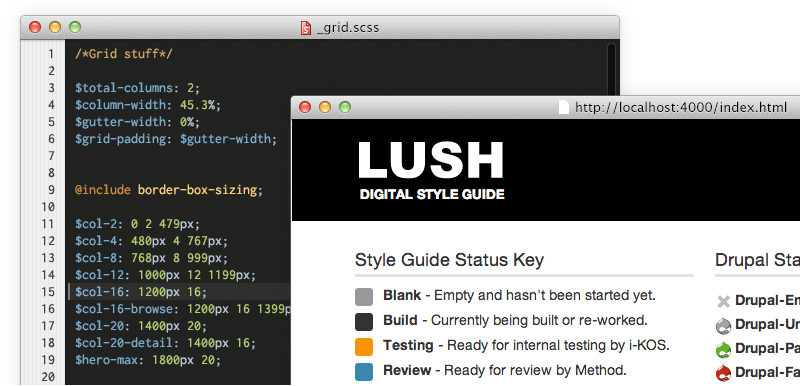Click line number 15 in the editor gutter
800x386 pixels.
coord(48,292)
